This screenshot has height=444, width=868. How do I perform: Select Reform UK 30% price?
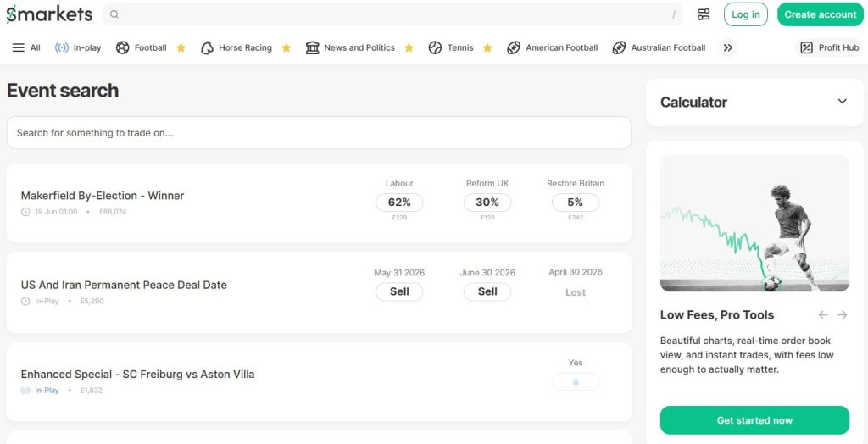pyautogui.click(x=487, y=203)
